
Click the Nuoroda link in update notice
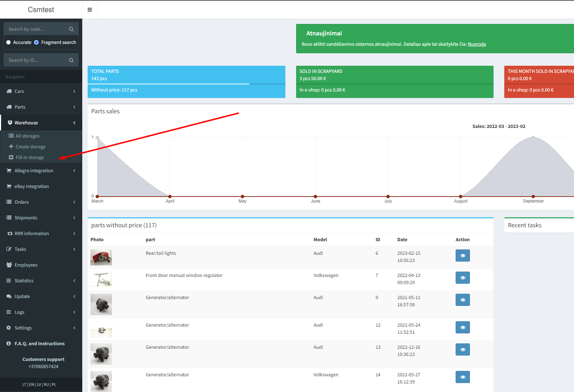coord(476,44)
